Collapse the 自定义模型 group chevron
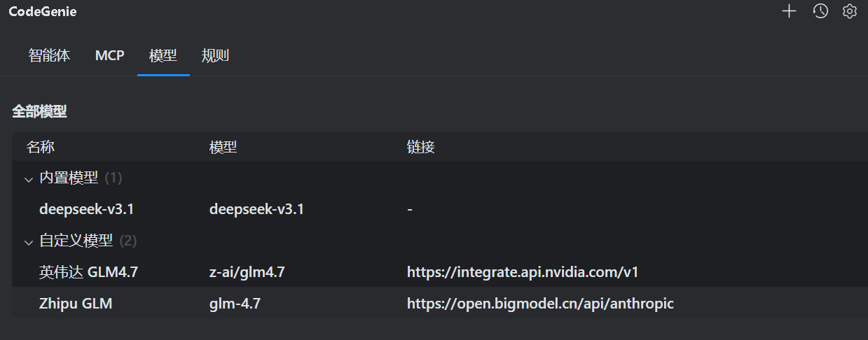The height and width of the screenshot is (340, 868). 29,242
